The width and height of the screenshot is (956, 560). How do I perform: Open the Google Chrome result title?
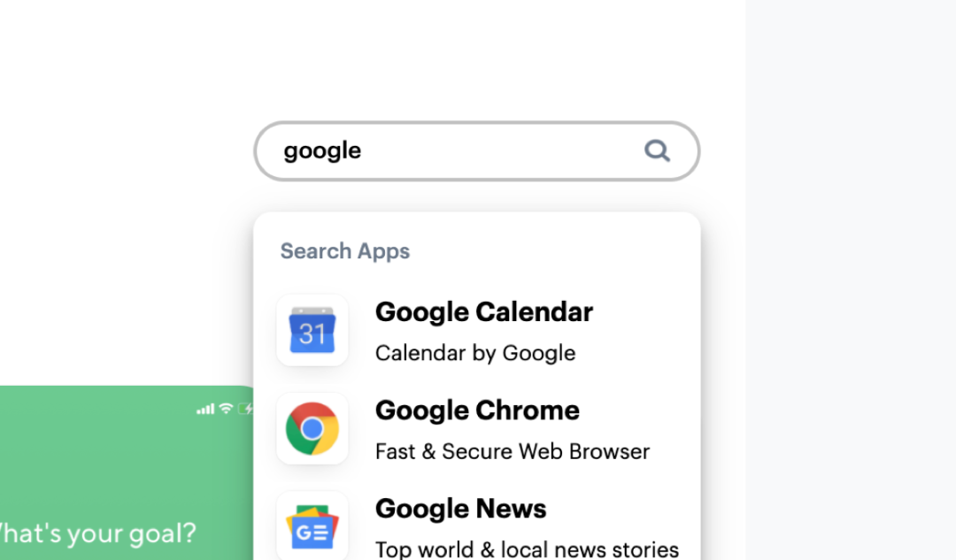click(477, 410)
